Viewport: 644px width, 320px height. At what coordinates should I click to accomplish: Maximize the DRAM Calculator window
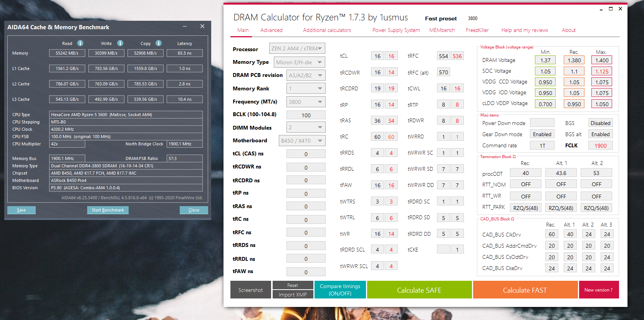point(611,8)
